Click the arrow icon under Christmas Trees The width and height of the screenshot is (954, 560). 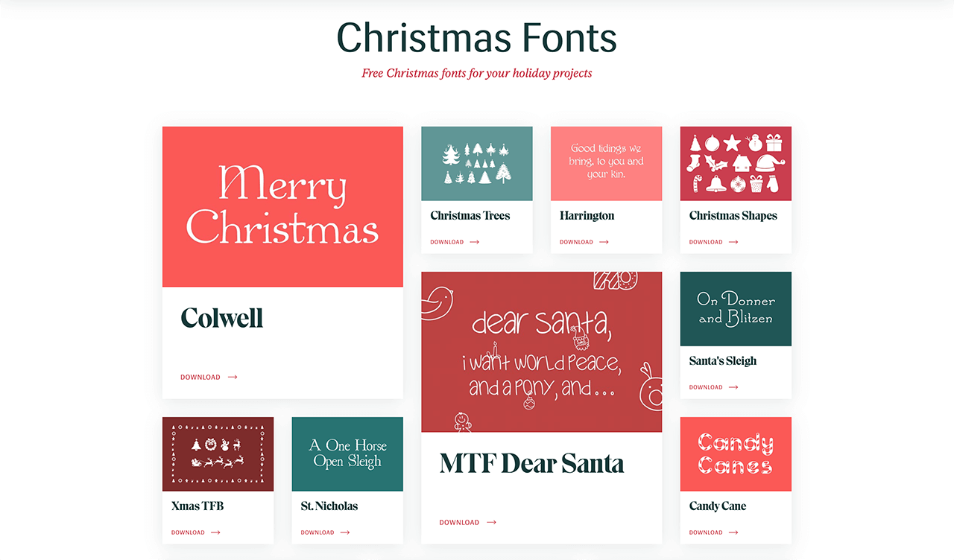[x=474, y=242]
